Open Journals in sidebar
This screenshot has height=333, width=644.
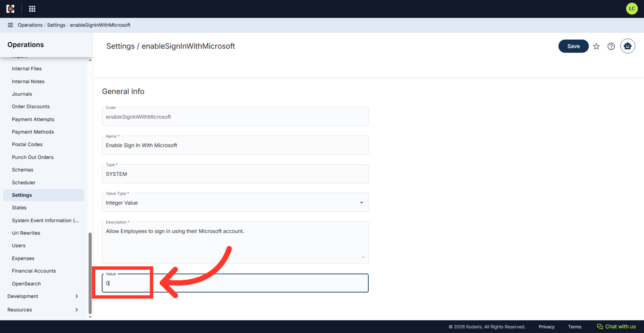22,94
